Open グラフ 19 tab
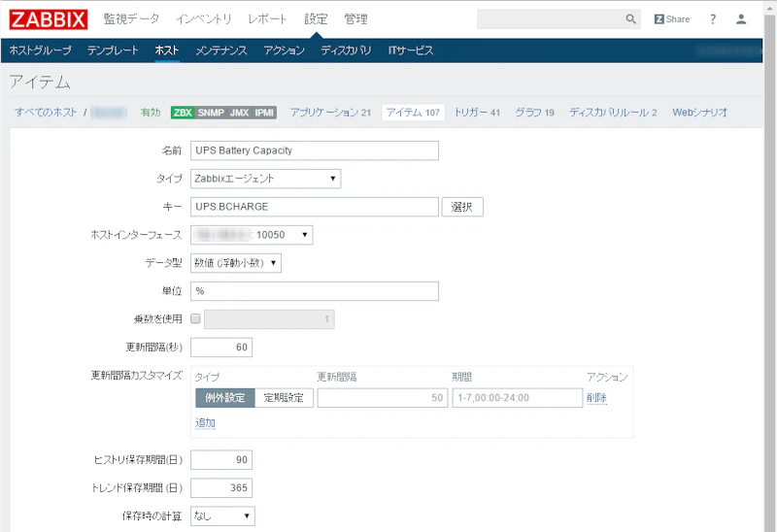The width and height of the screenshot is (777, 532). (534, 113)
